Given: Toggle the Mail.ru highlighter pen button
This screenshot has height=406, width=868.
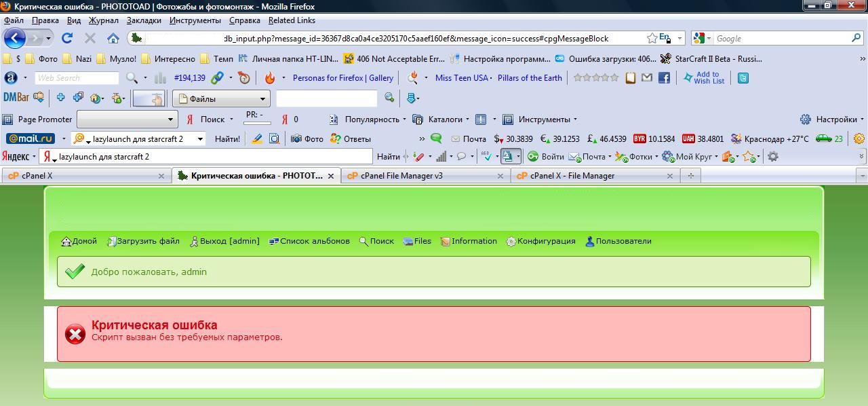Looking at the screenshot, I should tap(257, 139).
